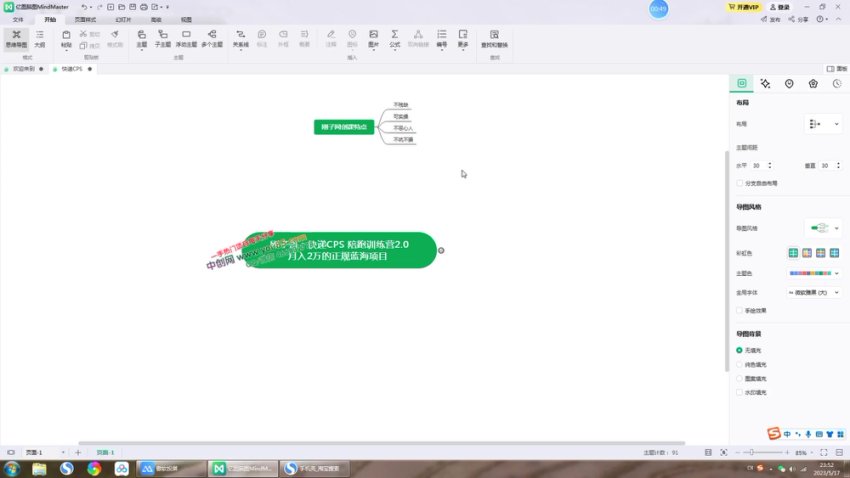Screen dimensions: 850x478
Task: Switch to the Home ribbon tab
Action: 50,20
